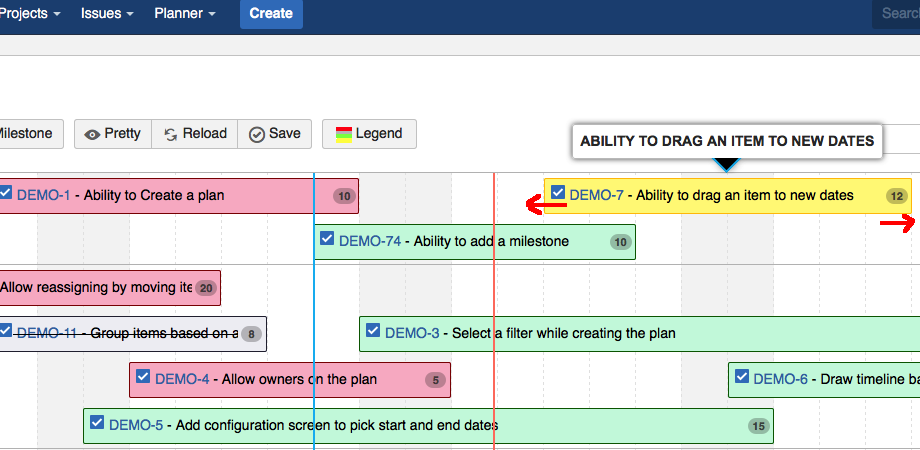Image resolution: width=920 pixels, height=450 pixels.
Task: Focus the Search field in the header
Action: 896,13
